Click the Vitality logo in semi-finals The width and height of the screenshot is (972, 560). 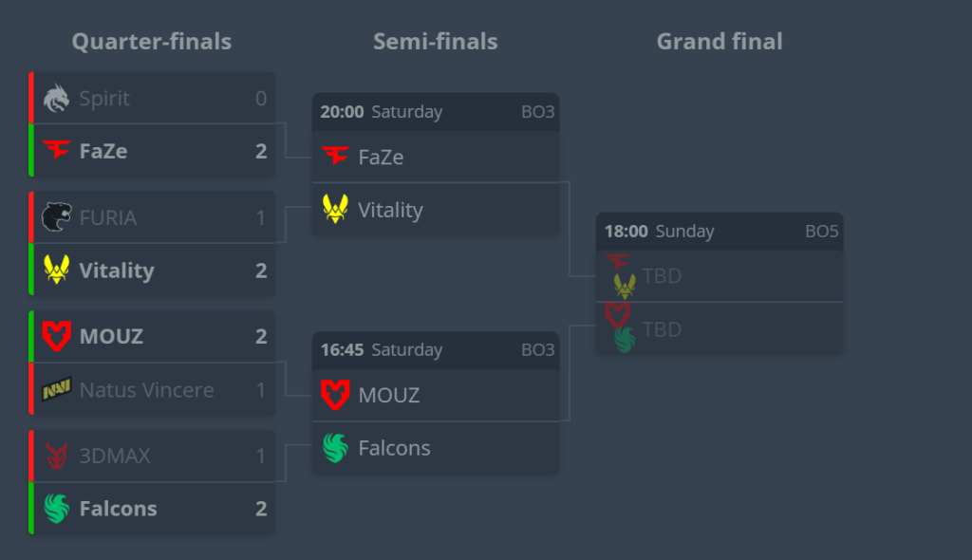point(335,210)
